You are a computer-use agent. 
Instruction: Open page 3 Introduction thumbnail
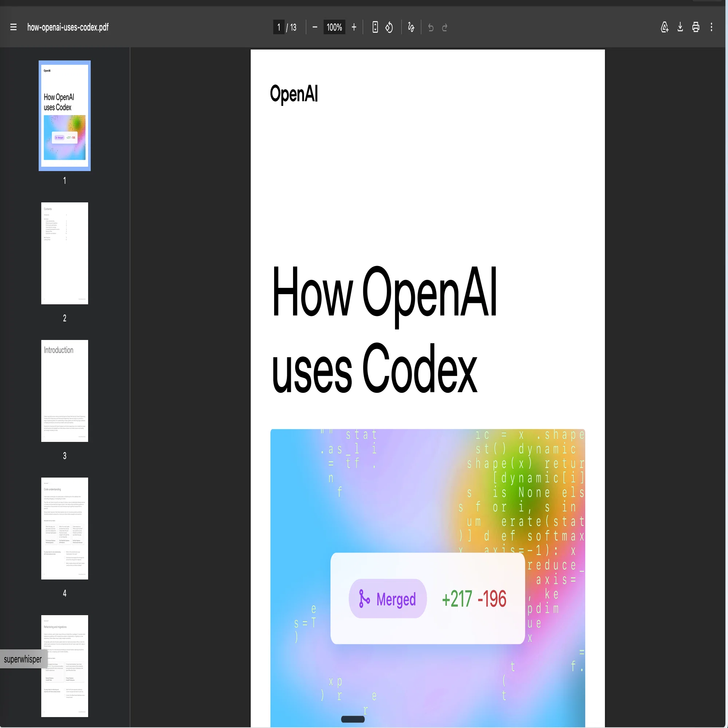pyautogui.click(x=64, y=391)
